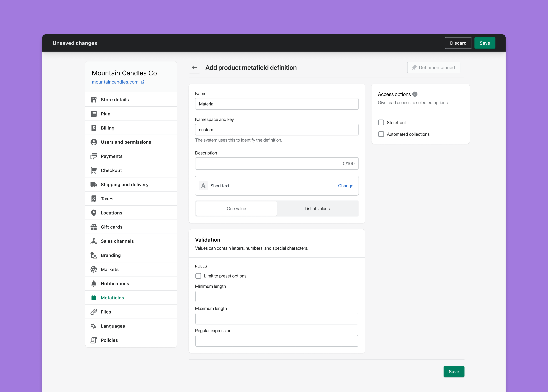Open Sales channels settings
548x392 pixels.
coord(131,241)
